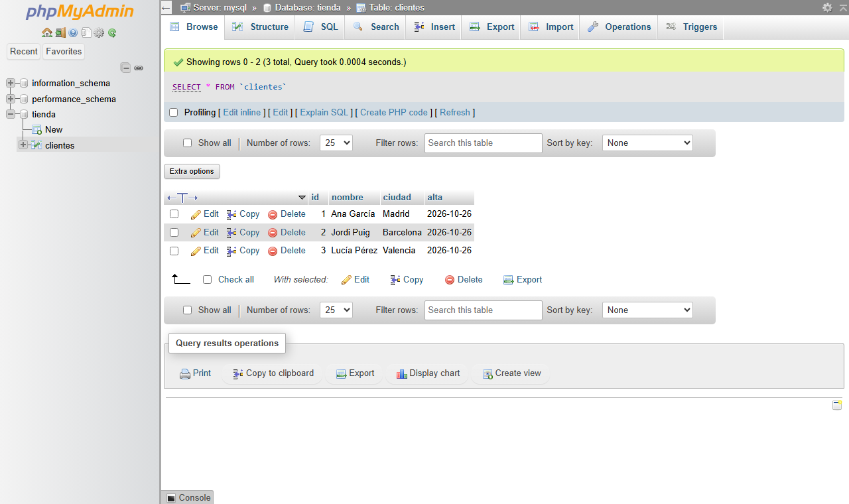The image size is (849, 504).
Task: Click Filter rows search box above table
Action: click(484, 143)
